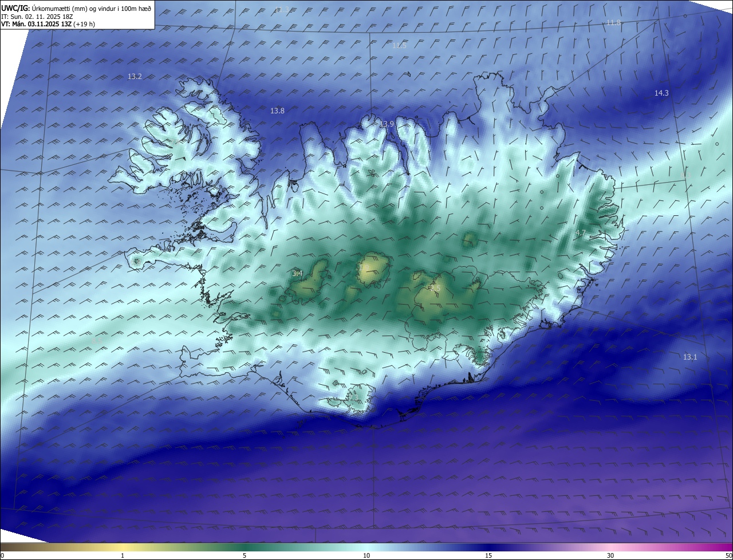Click the 13.1 value label on the map
The width and height of the screenshot is (733, 560).
point(690,357)
